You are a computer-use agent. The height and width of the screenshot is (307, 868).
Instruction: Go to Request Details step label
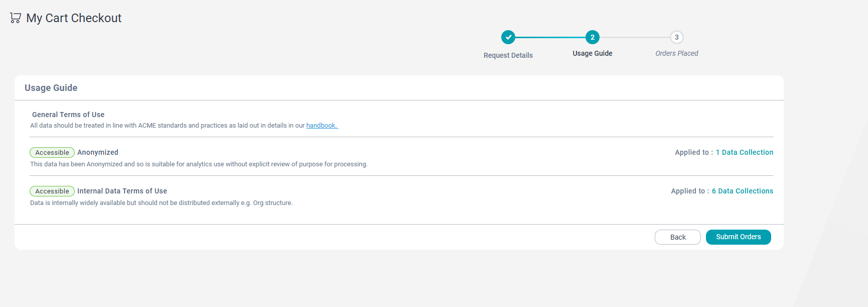(x=508, y=55)
